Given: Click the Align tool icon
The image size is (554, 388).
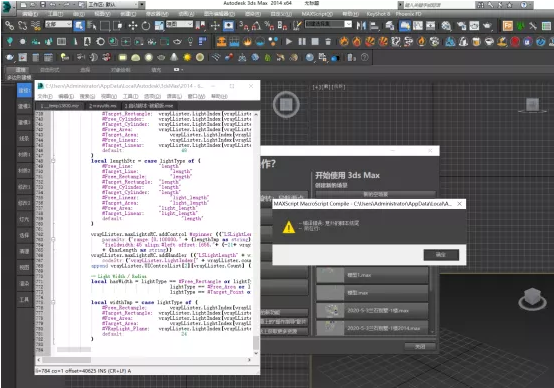Looking at the screenshot, I should coord(374,25).
